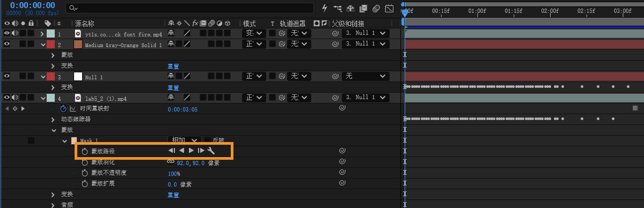Hide the lab5_2 (1).mp4 layer

[7, 98]
